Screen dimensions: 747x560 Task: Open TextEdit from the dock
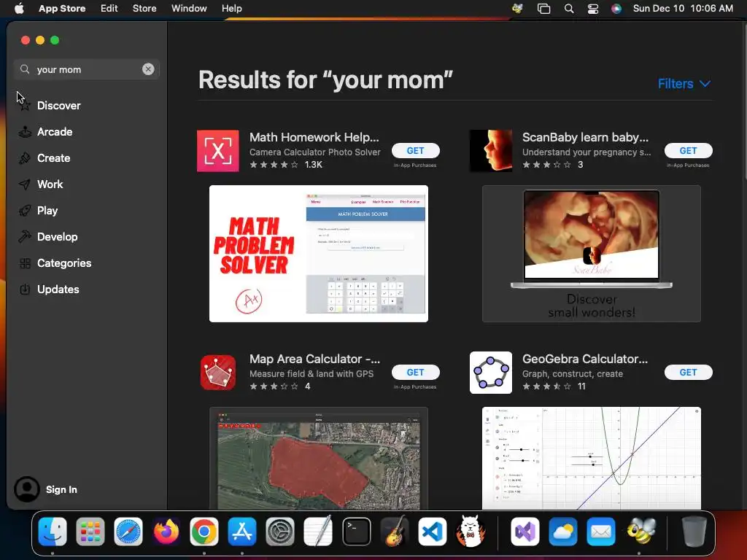click(318, 532)
